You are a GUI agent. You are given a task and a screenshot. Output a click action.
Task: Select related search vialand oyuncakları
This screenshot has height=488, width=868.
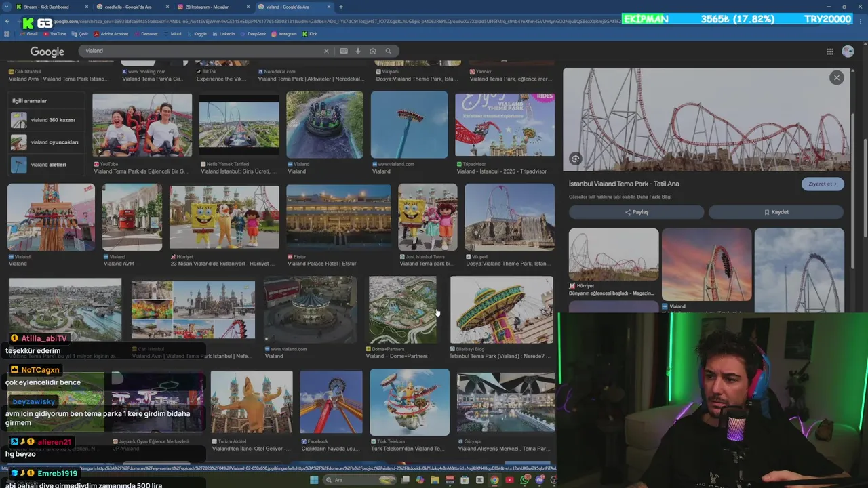point(47,142)
